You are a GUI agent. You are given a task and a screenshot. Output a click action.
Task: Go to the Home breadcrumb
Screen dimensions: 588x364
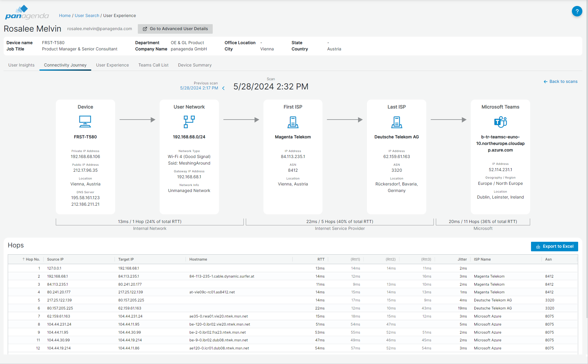coord(65,16)
